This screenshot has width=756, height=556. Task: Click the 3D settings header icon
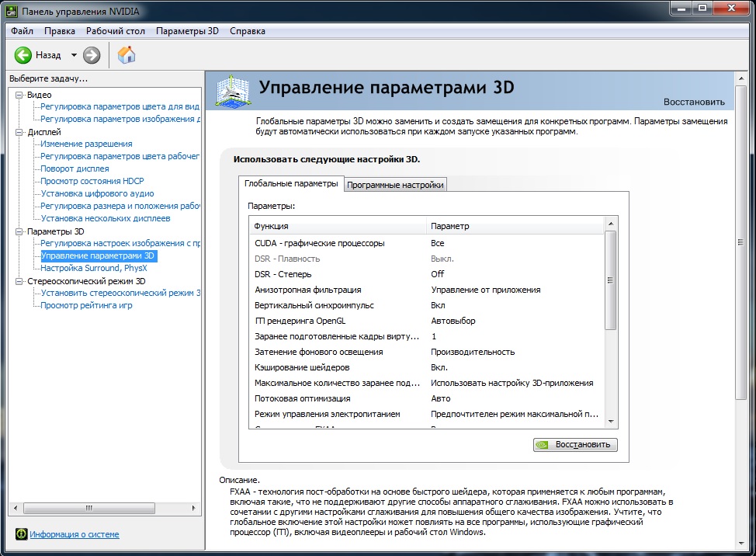pyautogui.click(x=233, y=90)
